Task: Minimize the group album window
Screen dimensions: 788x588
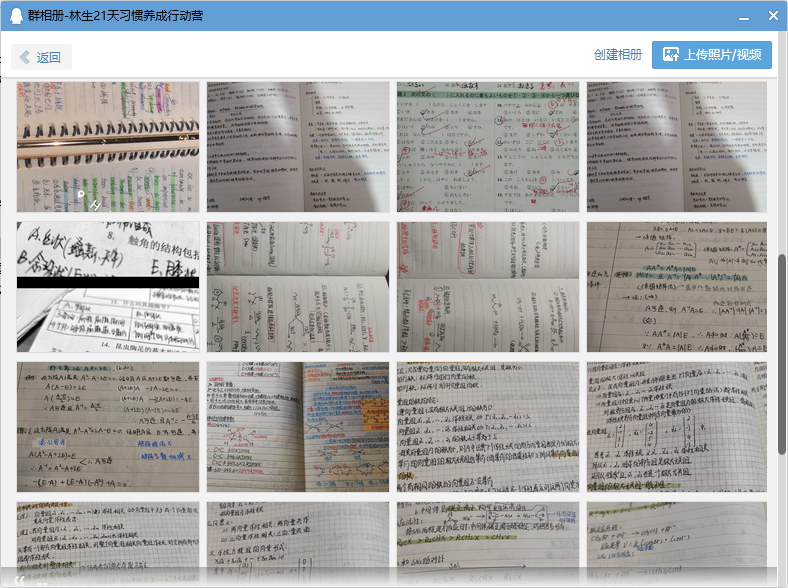Action: click(x=744, y=16)
